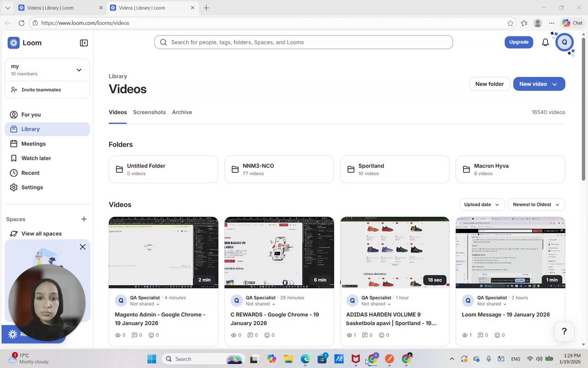Open the Q profile avatar menu
The image size is (588, 368).
click(x=565, y=42)
